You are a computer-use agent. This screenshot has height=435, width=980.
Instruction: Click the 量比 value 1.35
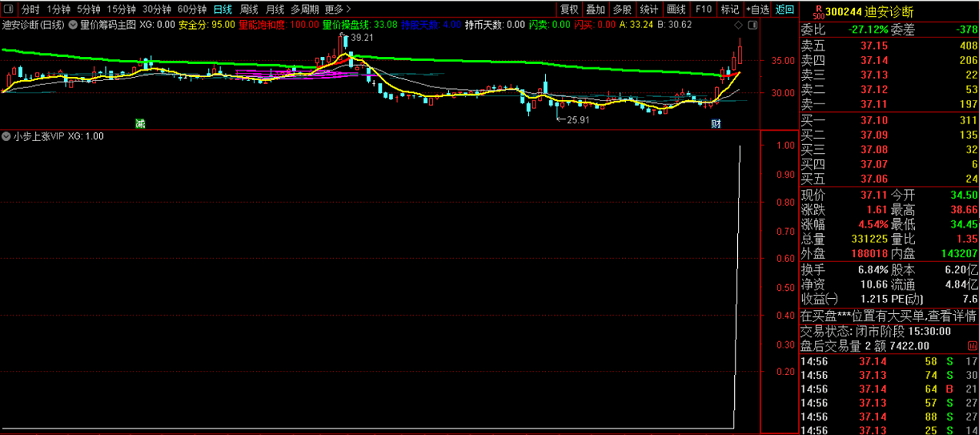click(x=968, y=239)
